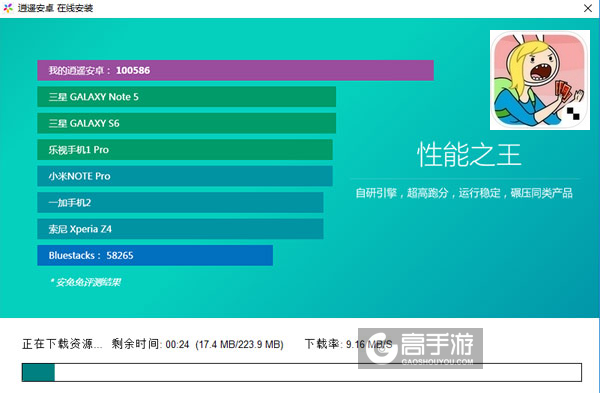Click the 小米NOTE Pro benchmark bar
Viewport: 600px width, 393px height.
pos(185,176)
